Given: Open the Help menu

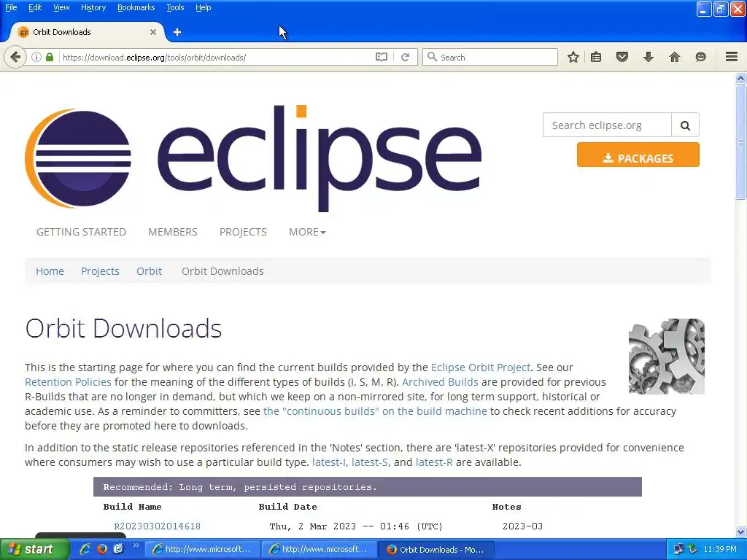Looking at the screenshot, I should [x=204, y=7].
